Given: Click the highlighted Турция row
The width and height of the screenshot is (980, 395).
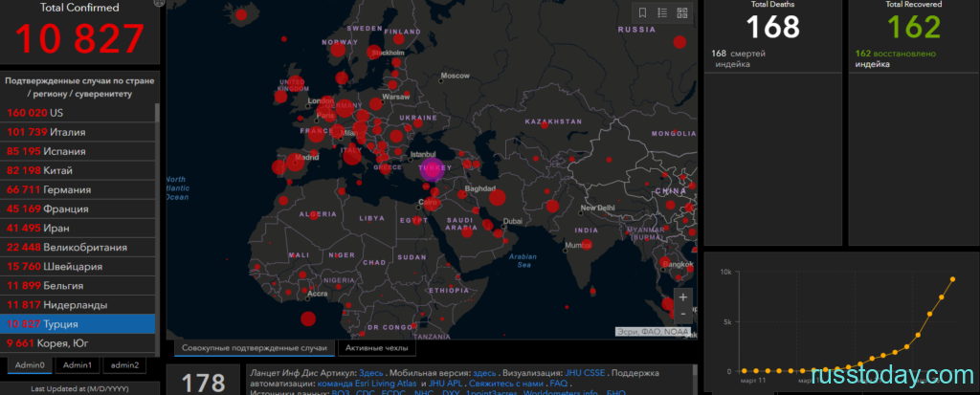Looking at the screenshot, I should 78,324.
